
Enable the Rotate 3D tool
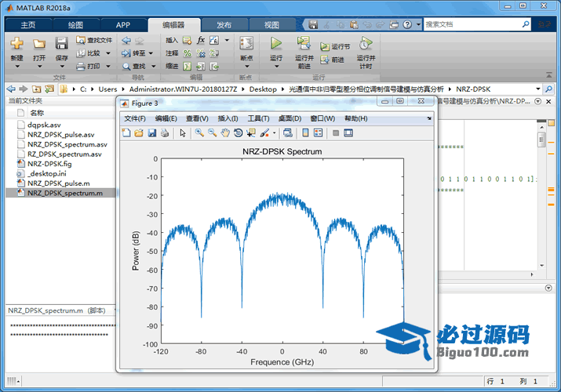click(238, 133)
